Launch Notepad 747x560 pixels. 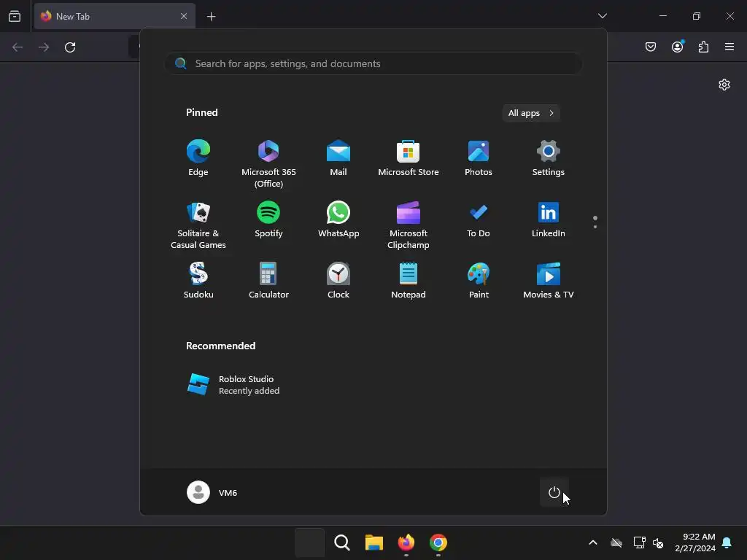[x=409, y=281]
